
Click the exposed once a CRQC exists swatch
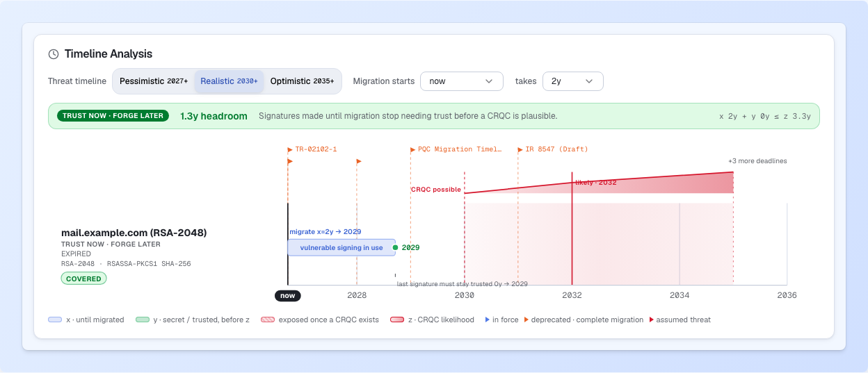268,320
